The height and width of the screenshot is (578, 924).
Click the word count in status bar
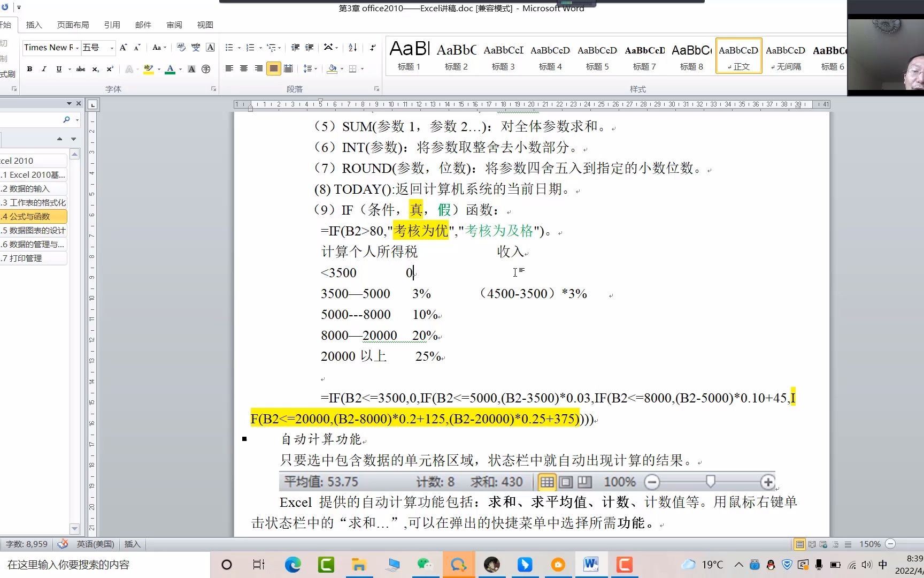(27, 544)
